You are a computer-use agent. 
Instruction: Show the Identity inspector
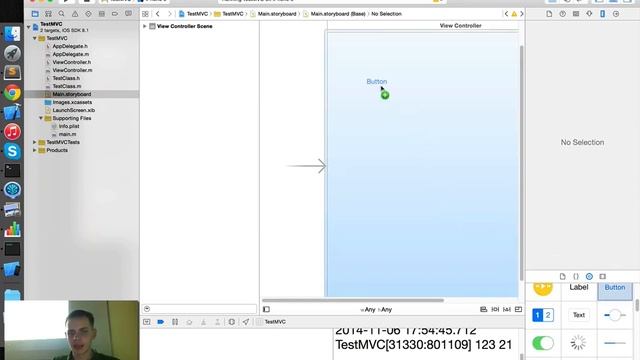pyautogui.click(x=576, y=14)
